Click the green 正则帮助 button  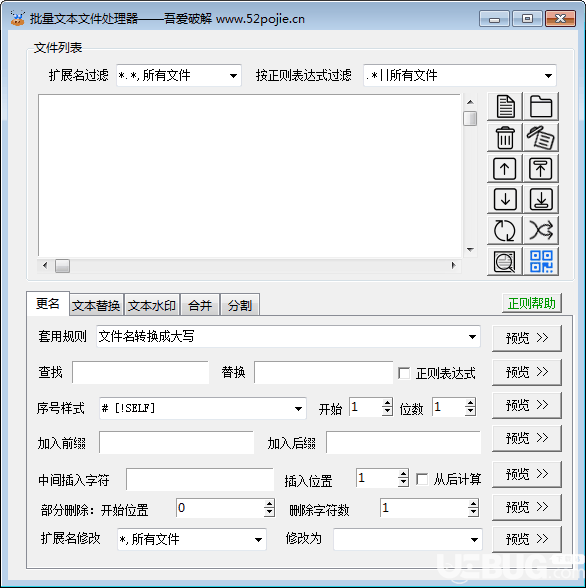(532, 303)
